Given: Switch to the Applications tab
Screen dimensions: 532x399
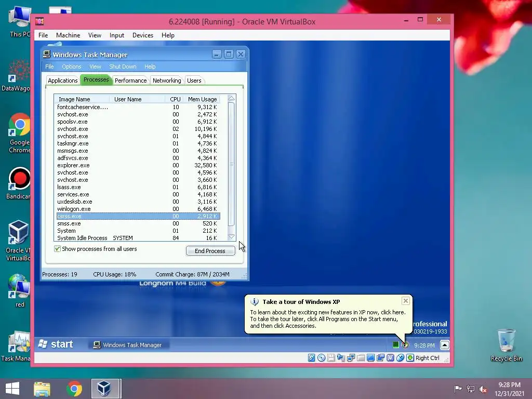Looking at the screenshot, I should click(x=63, y=81).
